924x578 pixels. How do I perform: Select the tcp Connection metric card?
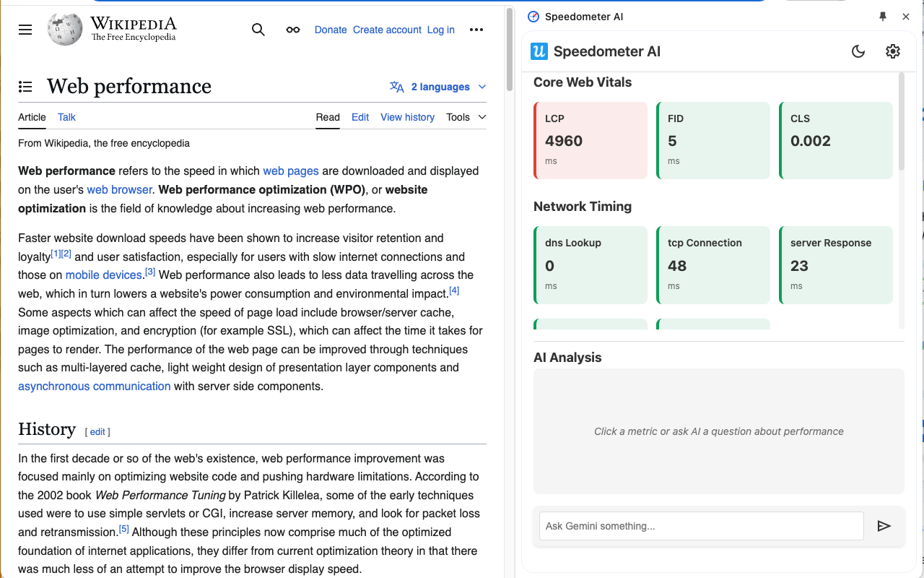point(713,265)
